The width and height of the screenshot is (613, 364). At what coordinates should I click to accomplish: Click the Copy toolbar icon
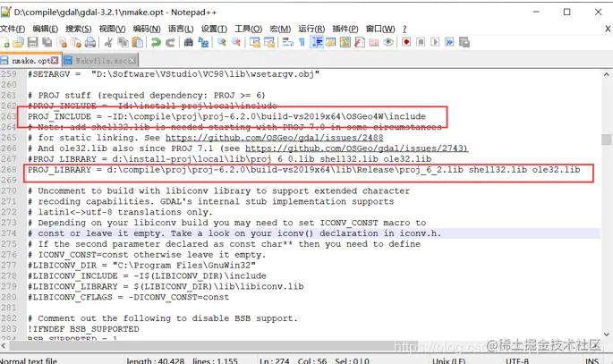click(123, 42)
